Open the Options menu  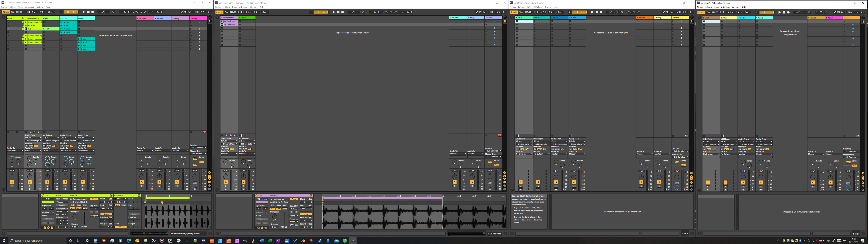40,7
